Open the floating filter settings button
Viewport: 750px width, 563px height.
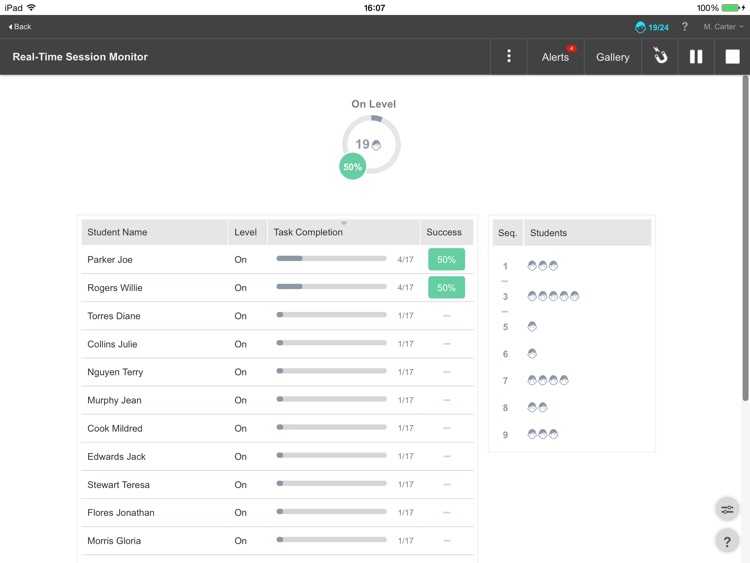pyautogui.click(x=727, y=510)
